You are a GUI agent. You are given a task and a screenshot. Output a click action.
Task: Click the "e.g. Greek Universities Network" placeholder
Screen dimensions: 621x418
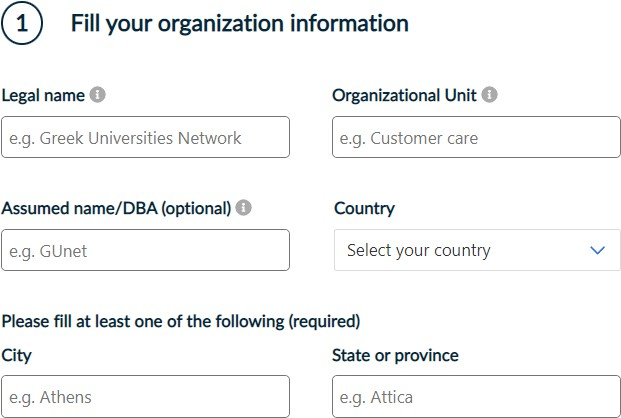coord(126,138)
